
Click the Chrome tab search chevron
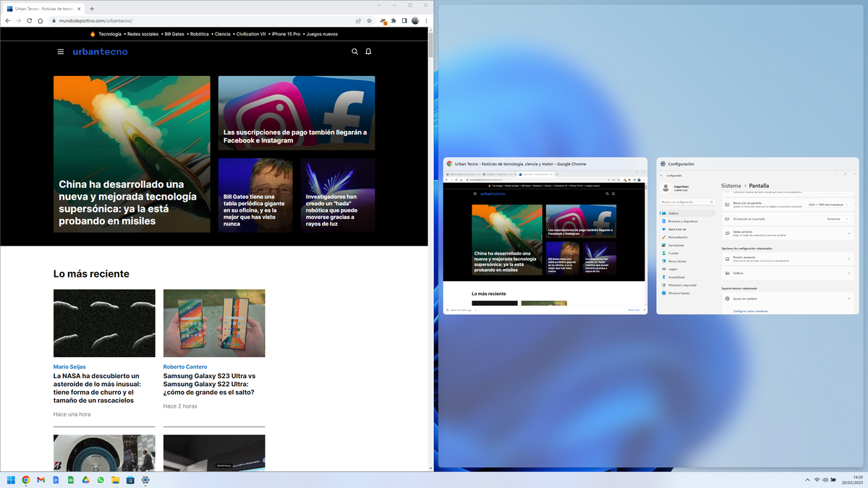click(x=379, y=5)
